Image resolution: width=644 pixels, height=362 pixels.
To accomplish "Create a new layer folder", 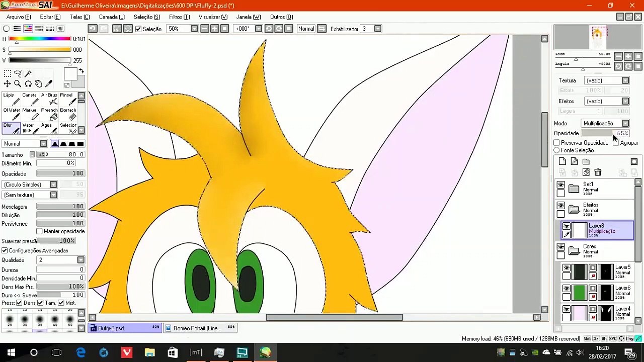I will point(586,161).
